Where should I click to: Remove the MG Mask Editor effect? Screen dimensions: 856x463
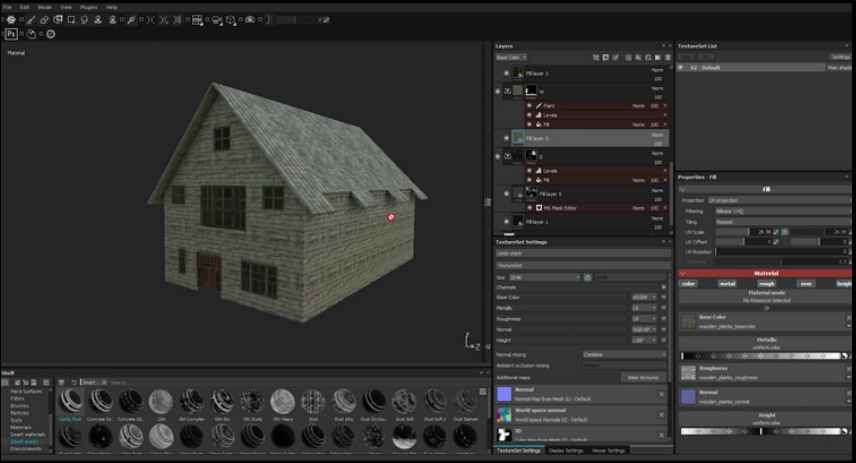[665, 207]
